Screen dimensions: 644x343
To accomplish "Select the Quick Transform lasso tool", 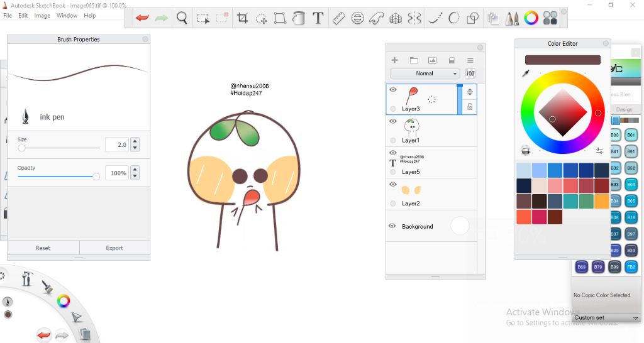I will point(261,18).
